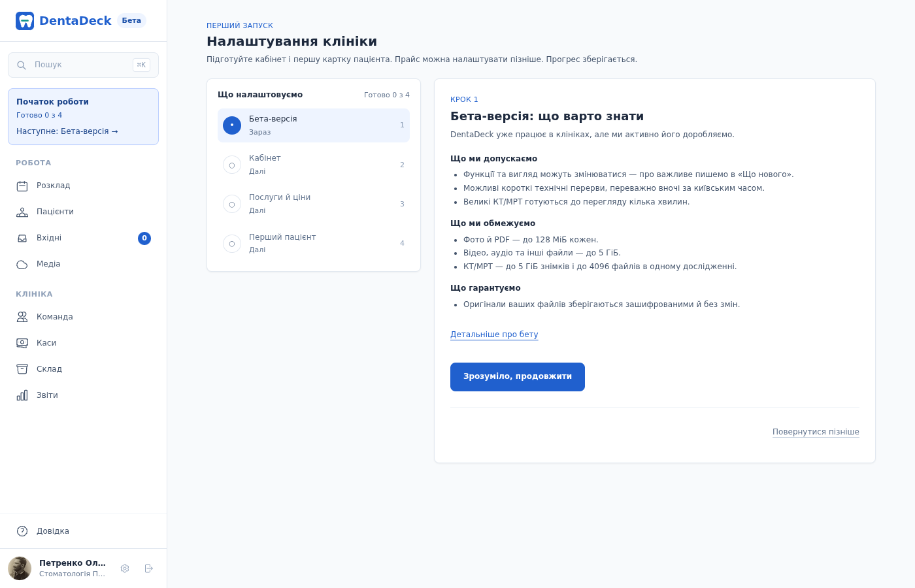Click the Кабінет step circle indicator
Viewport: 915px width, 588px height.
point(232,165)
